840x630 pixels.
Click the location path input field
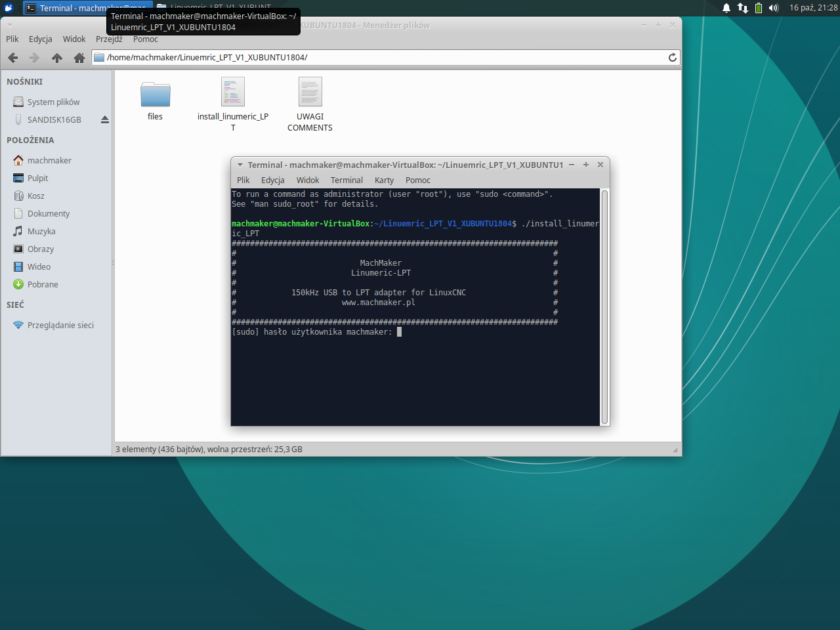coord(381,58)
